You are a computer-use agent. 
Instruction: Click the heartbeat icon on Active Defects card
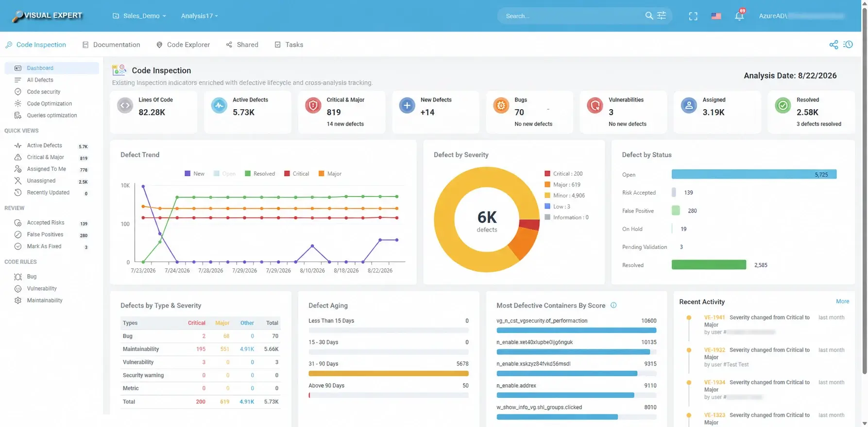[x=219, y=105]
